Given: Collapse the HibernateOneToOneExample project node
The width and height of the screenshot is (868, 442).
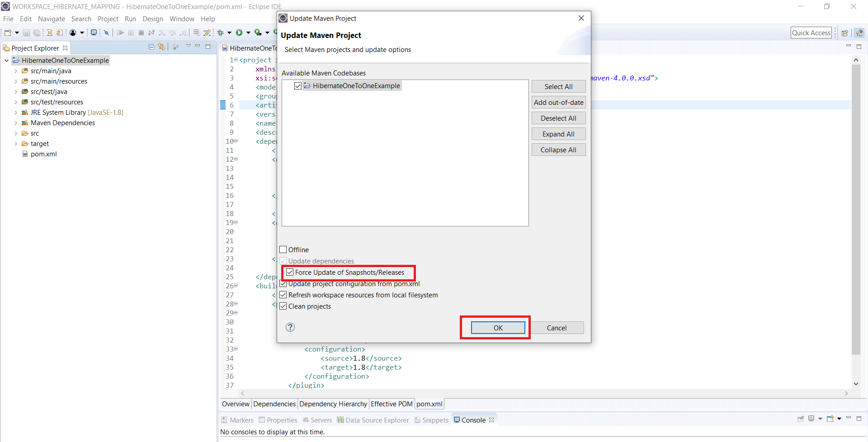Looking at the screenshot, I should 7,61.
